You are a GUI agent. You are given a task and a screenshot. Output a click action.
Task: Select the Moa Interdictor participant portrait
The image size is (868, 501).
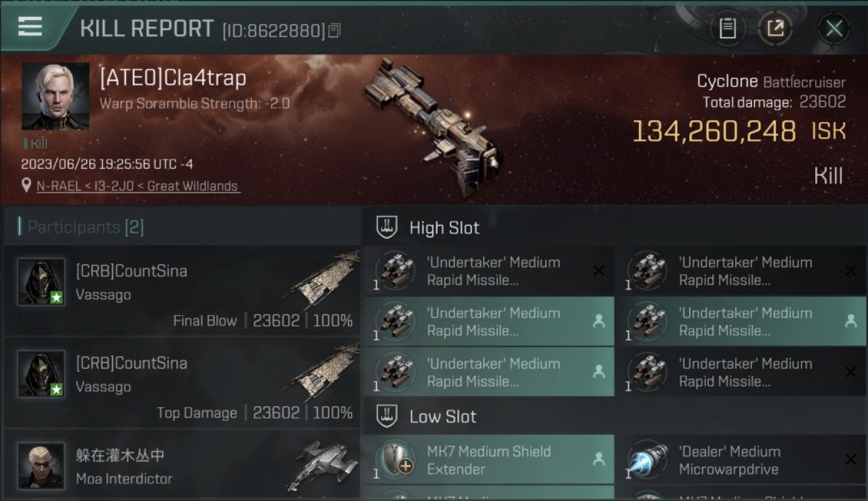[41, 466]
